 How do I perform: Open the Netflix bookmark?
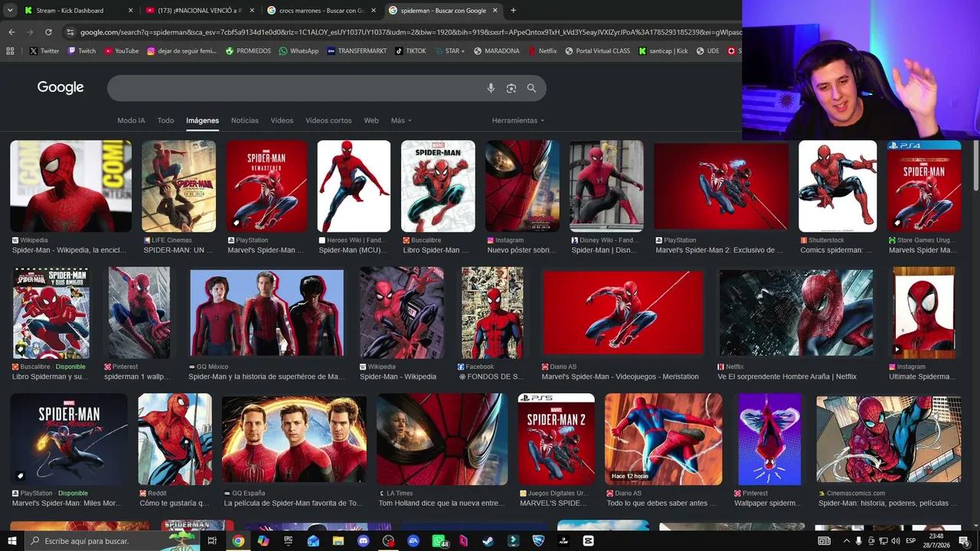pos(542,51)
